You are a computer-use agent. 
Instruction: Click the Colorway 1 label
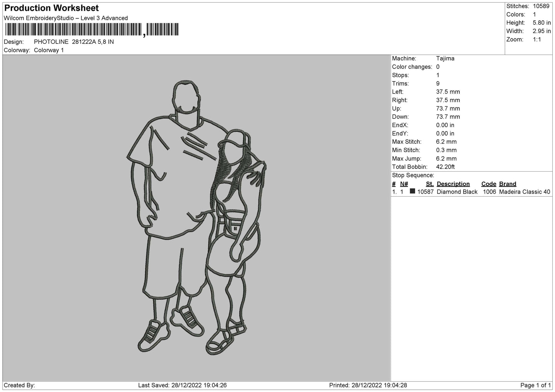pyautogui.click(x=49, y=50)
